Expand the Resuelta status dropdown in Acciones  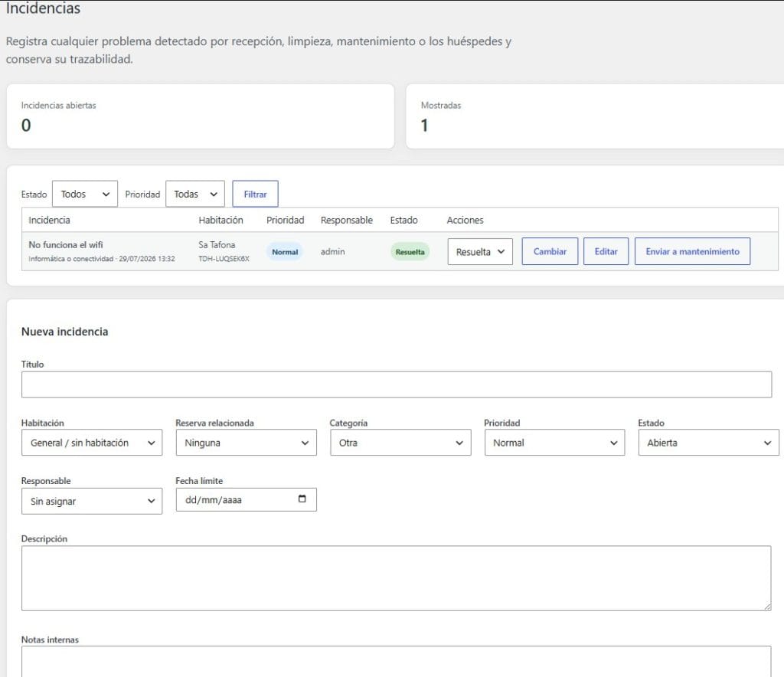click(x=480, y=251)
